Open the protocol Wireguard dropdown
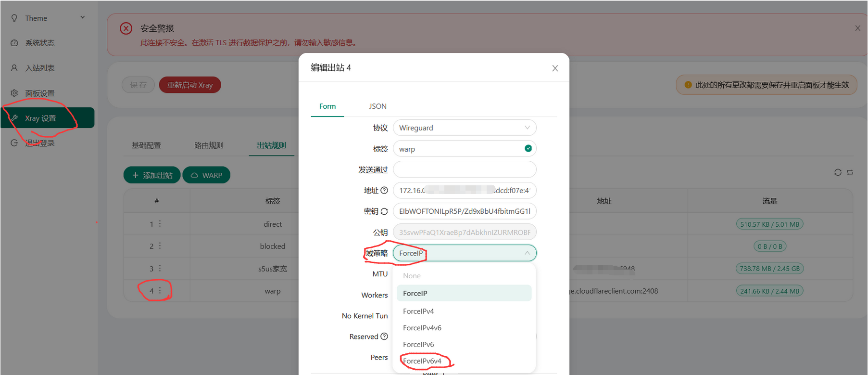 [x=464, y=128]
